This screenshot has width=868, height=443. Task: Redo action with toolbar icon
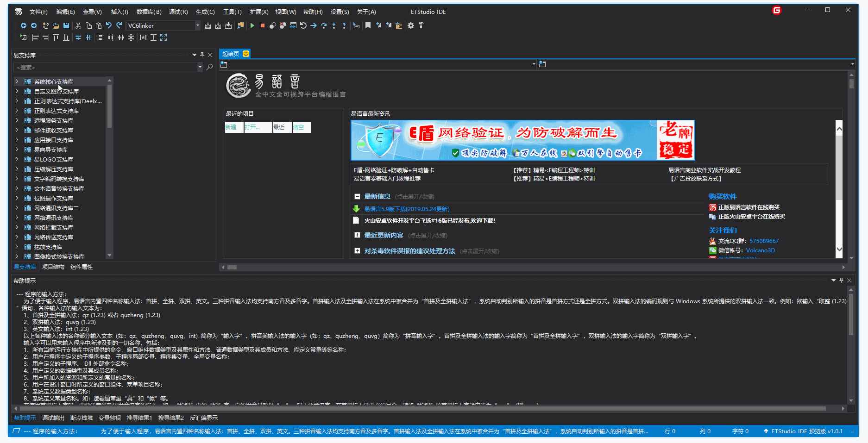[x=119, y=25]
